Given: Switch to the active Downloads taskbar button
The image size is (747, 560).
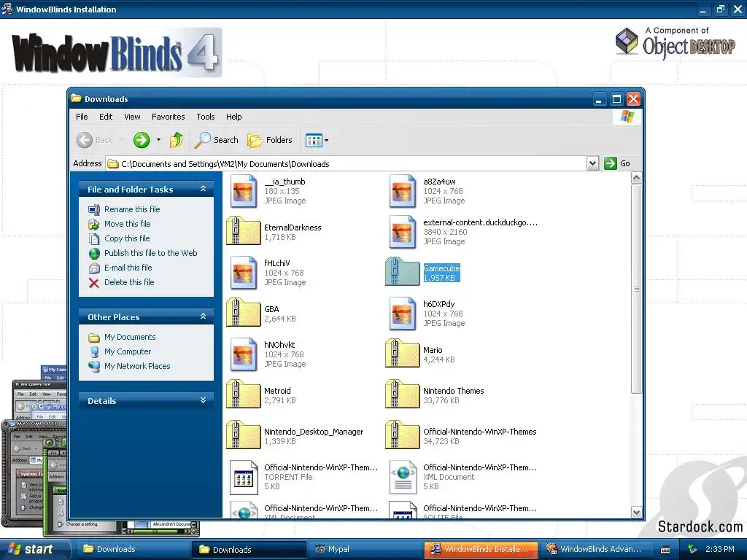Looking at the screenshot, I should point(249,550).
